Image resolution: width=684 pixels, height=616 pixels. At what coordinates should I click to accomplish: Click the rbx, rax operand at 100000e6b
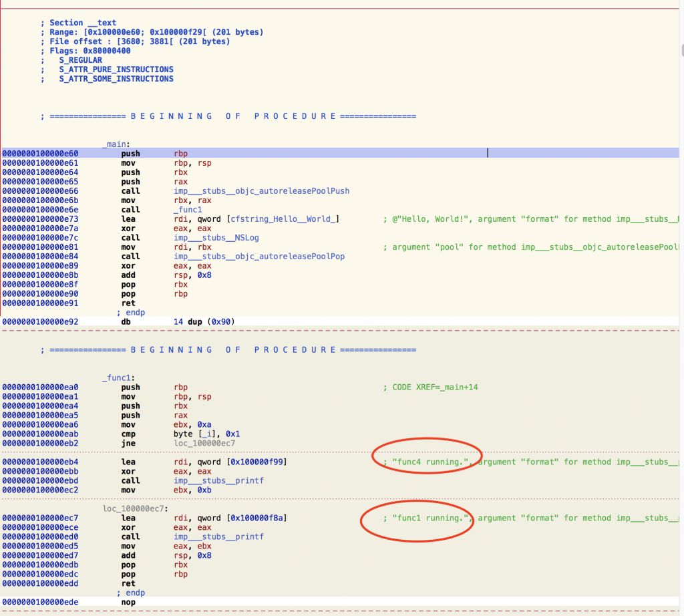192,200
